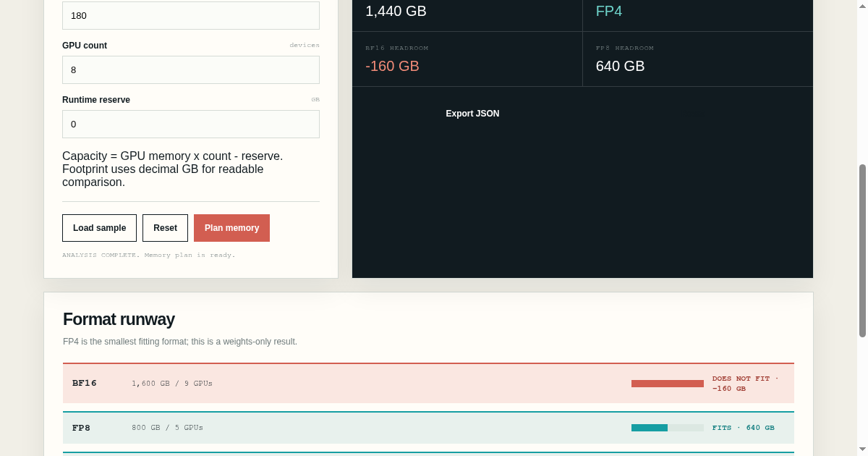Click the "1,600 GB / 9 GPUs" text

pos(172,384)
